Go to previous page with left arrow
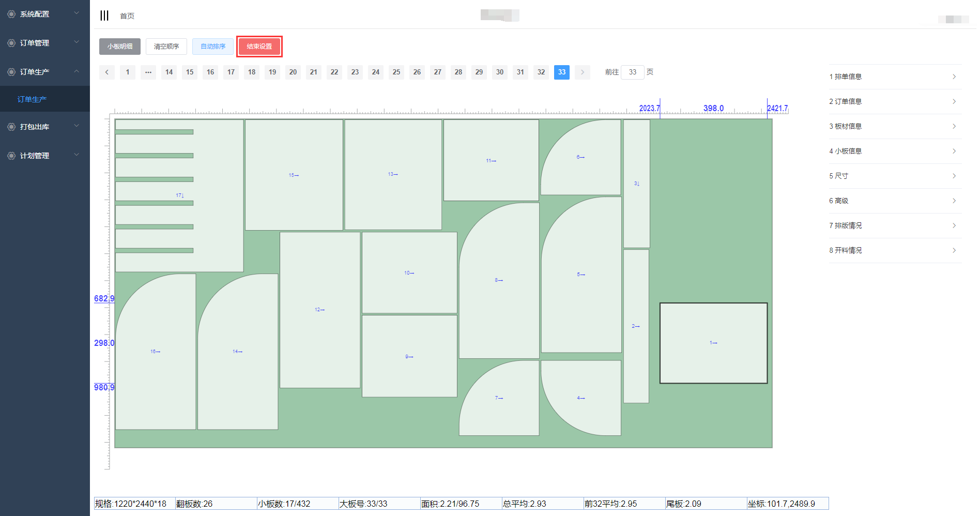This screenshot has width=980, height=516. click(x=107, y=72)
